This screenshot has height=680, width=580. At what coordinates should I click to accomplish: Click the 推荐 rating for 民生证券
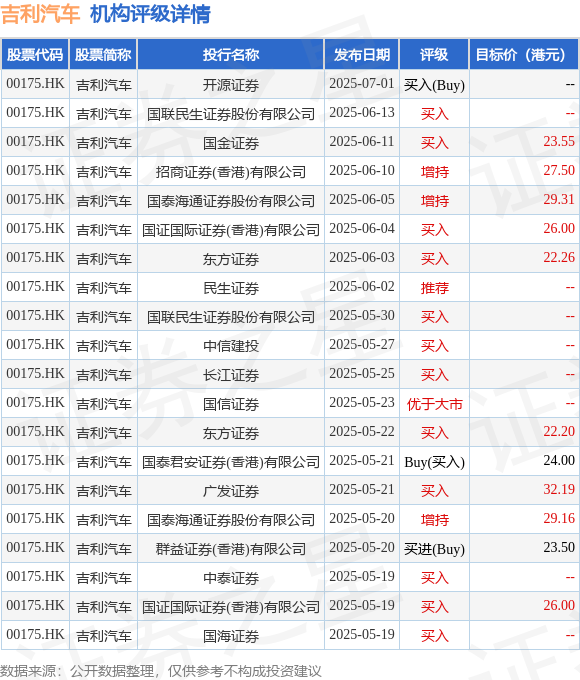tap(434, 288)
